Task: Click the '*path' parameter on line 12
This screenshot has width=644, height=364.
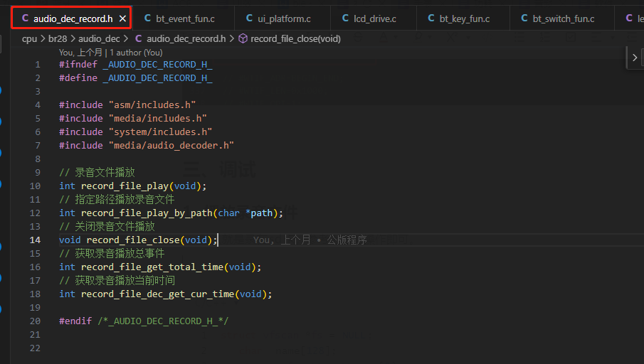Action: (x=259, y=213)
